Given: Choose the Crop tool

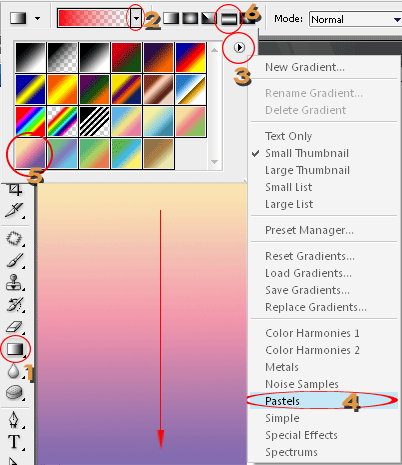Looking at the screenshot, I should [x=14, y=189].
